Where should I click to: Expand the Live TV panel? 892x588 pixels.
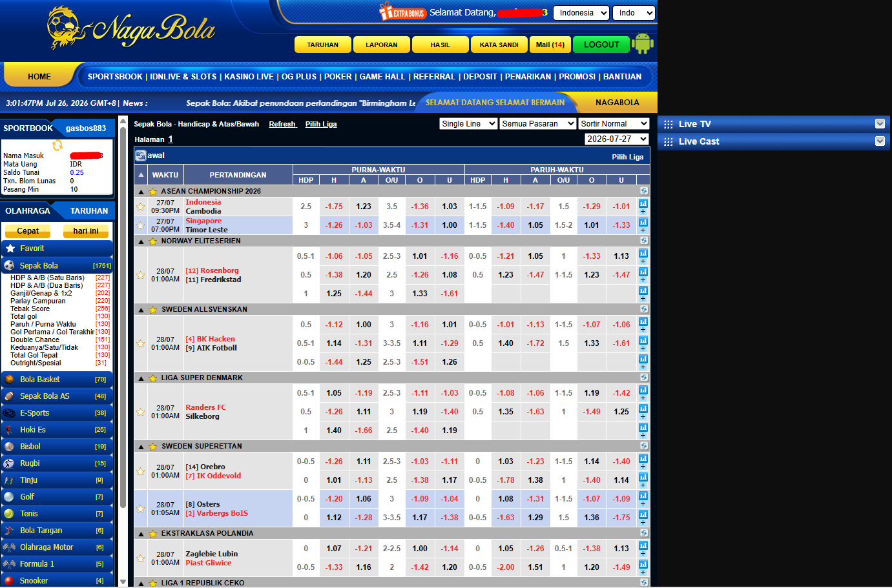point(880,124)
